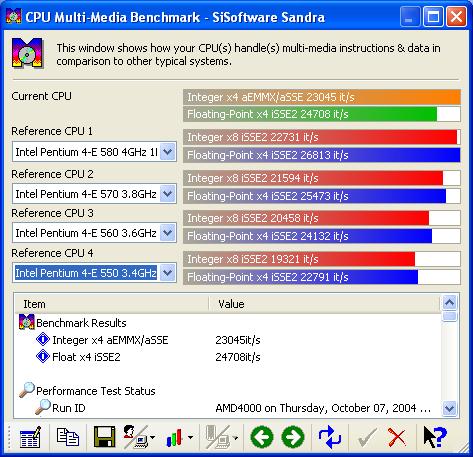Click the results list scroll down arrow
This screenshot has width=473, height=457.
coord(450,408)
